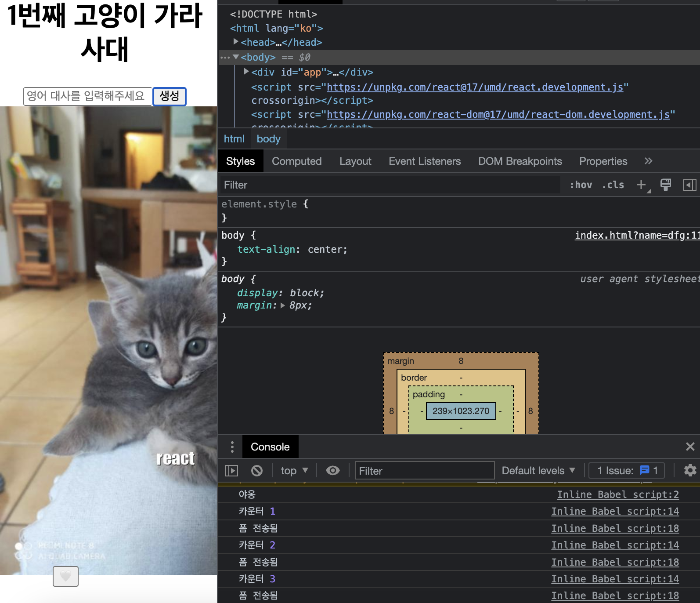Open source link for 카운터 1 log
Screen dimensions: 700x603
coord(615,512)
